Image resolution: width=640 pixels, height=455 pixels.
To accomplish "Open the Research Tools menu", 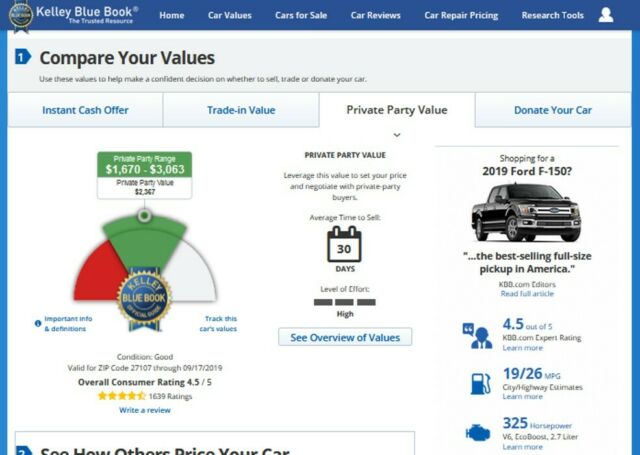I will pos(552,15).
